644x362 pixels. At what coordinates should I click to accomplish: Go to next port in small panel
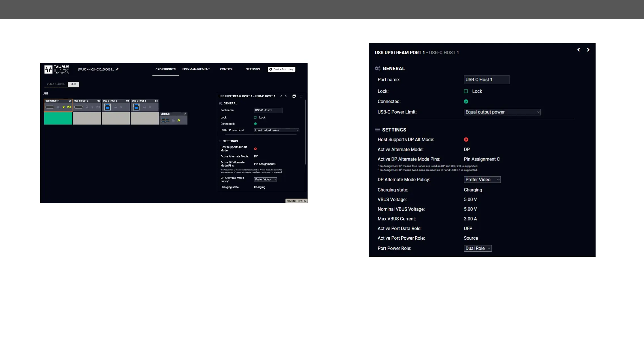(x=286, y=96)
